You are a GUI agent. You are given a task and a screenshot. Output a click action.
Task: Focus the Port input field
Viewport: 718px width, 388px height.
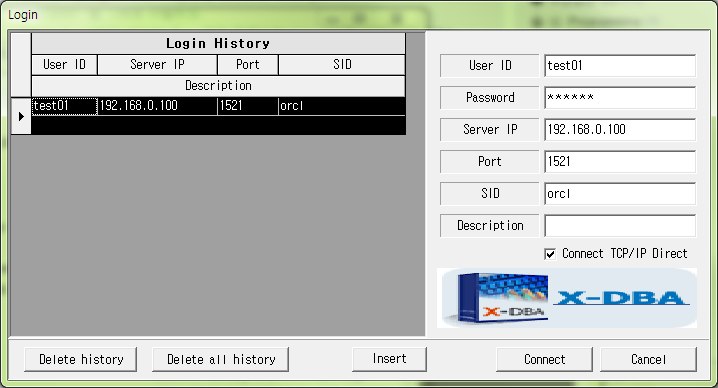coord(620,162)
